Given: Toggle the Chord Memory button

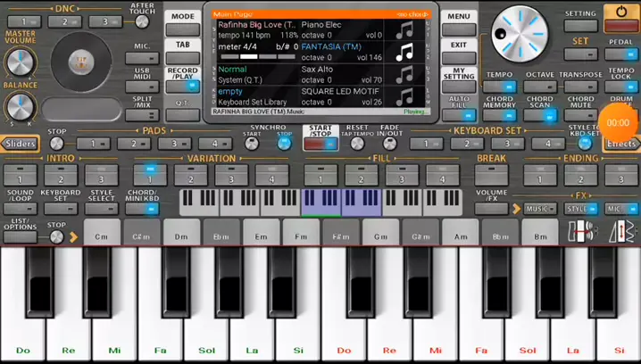Looking at the screenshot, I should pos(500,109).
